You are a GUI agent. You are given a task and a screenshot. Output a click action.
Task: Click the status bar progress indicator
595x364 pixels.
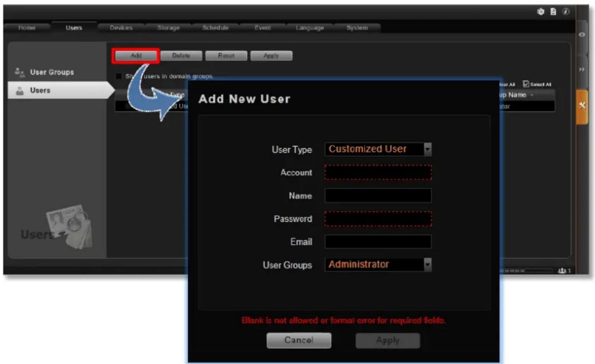click(x=525, y=271)
